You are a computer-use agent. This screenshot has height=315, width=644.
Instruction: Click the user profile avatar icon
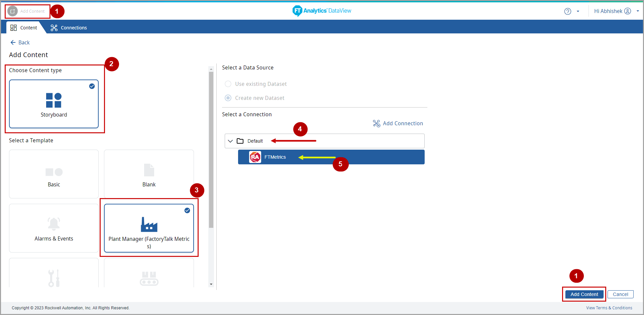[628, 11]
